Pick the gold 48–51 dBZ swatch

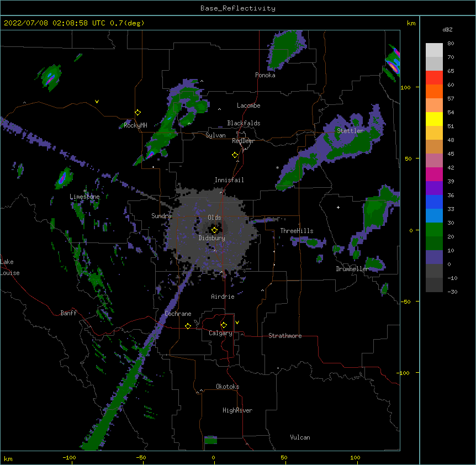coord(434,133)
